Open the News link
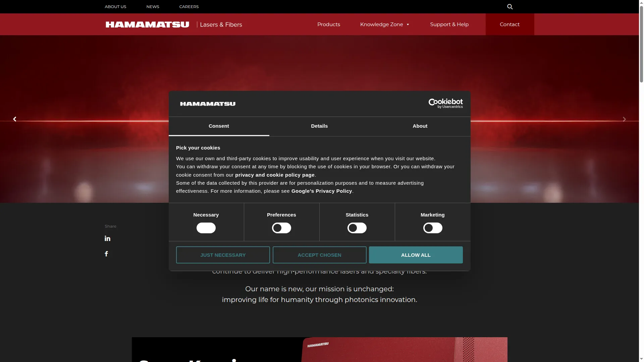Viewport: 644px width, 362px height. pos(153,7)
